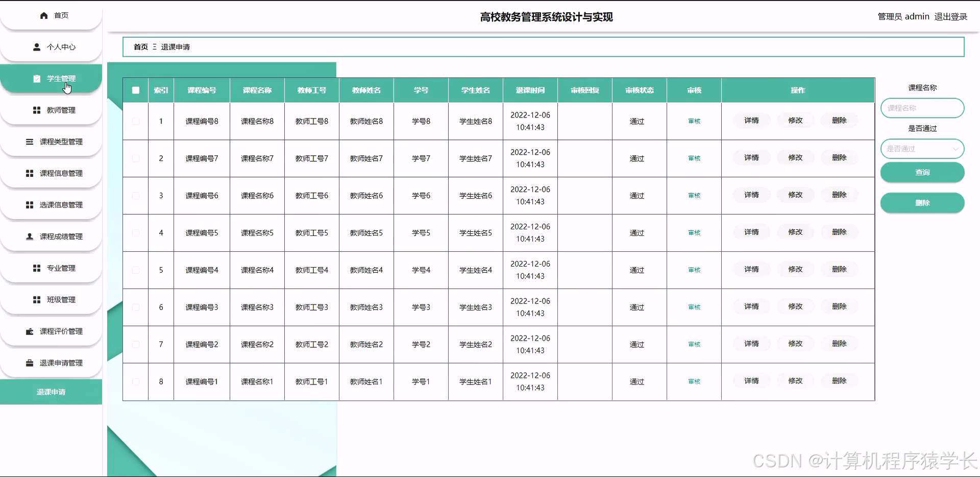Collapse the 选课信息管理 sidebar entry

point(29,204)
